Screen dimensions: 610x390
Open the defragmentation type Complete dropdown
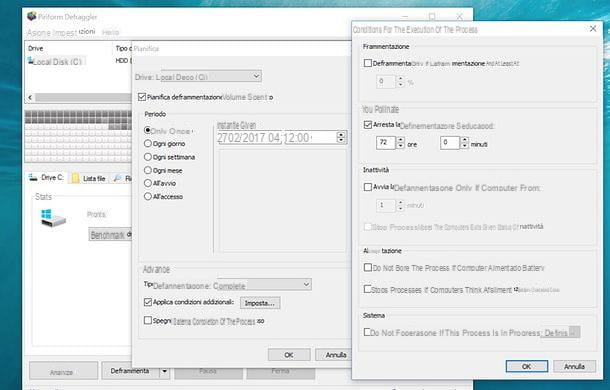[264, 285]
